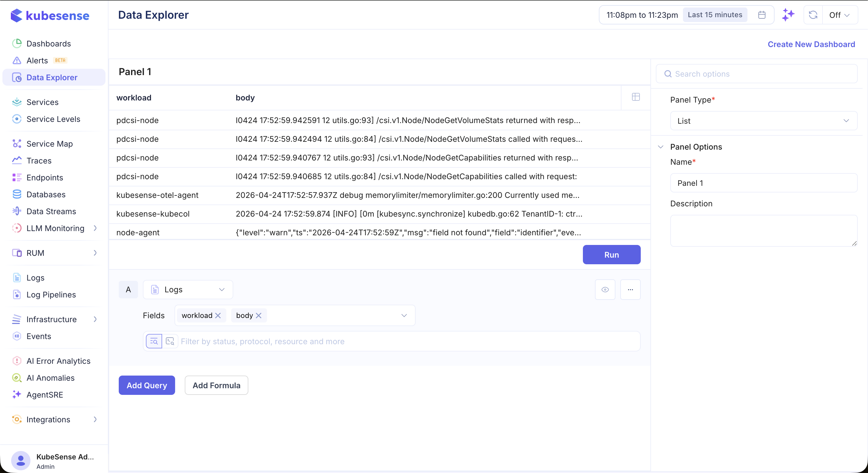Remove workload field tag

(218, 316)
